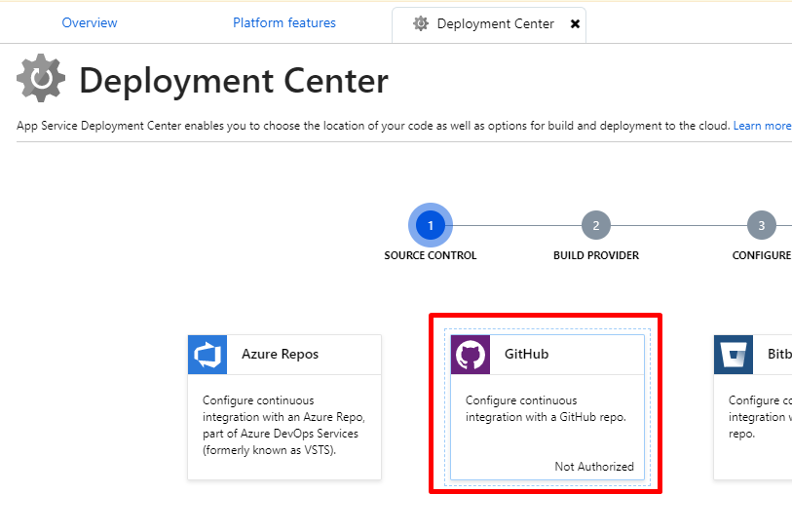
Task: Click the GitHub repo description text
Action: click(546, 408)
